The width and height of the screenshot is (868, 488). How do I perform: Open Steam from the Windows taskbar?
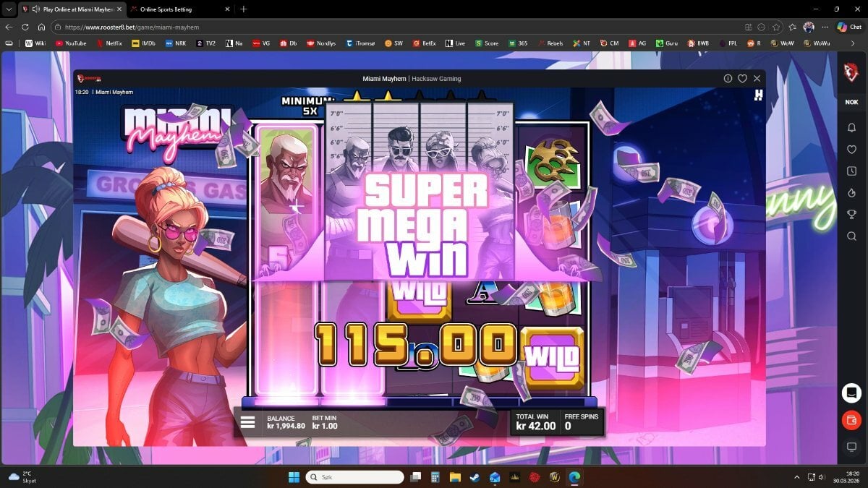coord(475,477)
